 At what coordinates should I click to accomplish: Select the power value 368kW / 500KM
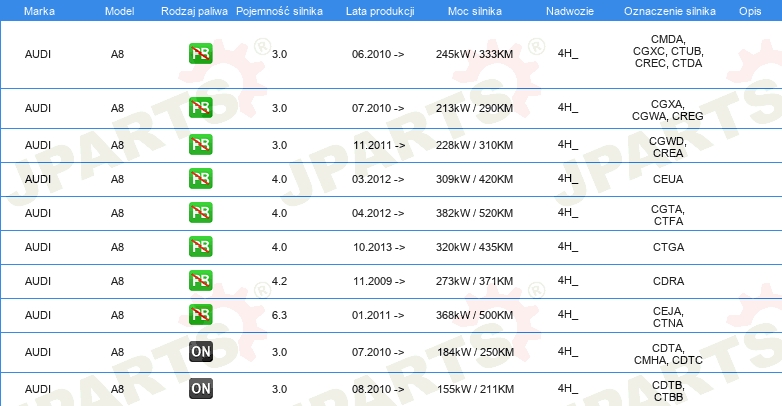(474, 315)
